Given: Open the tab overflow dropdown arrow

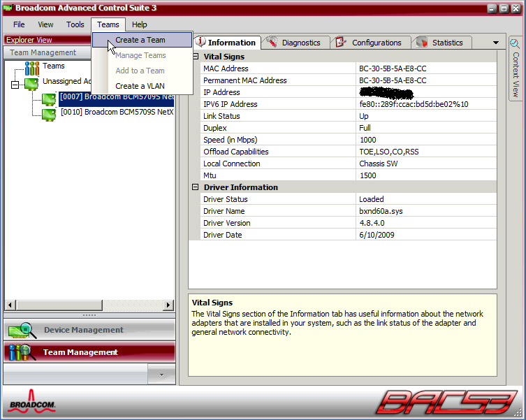Looking at the screenshot, I should coord(496,43).
